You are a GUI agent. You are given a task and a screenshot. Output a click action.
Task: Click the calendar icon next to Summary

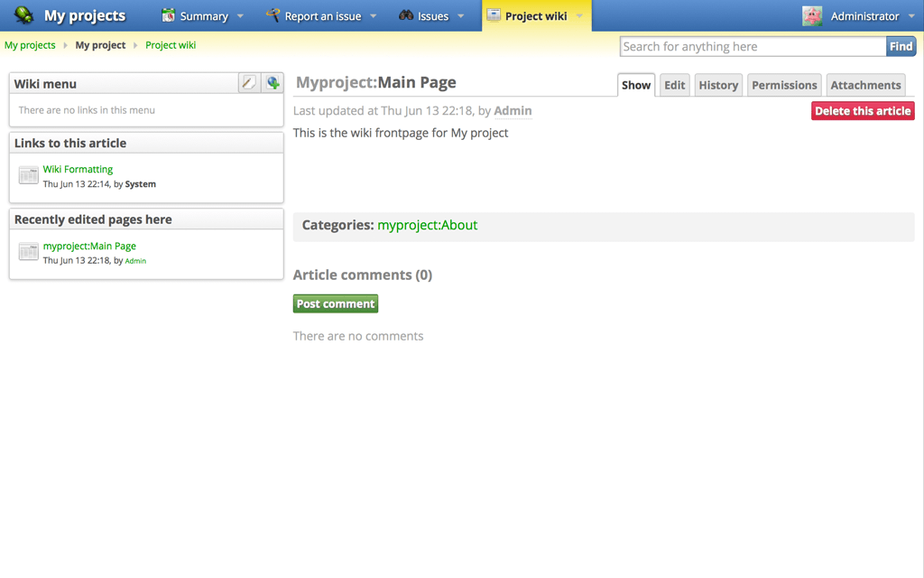coord(168,15)
